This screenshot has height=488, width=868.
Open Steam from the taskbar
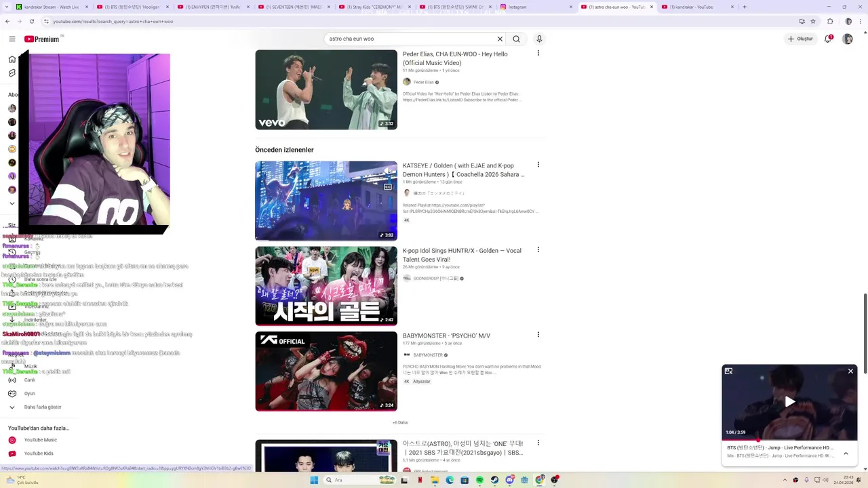click(x=494, y=480)
